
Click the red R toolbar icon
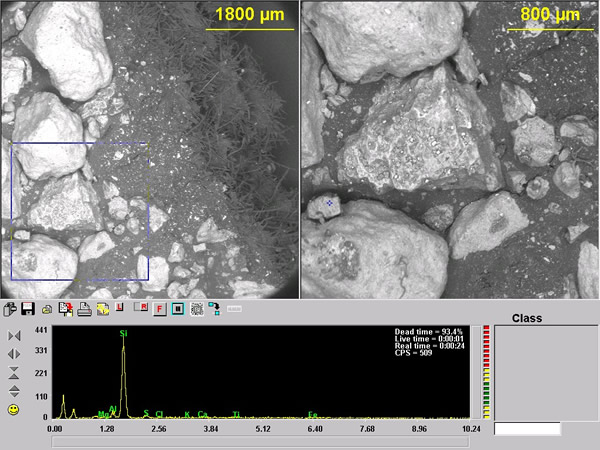pyautogui.click(x=141, y=307)
